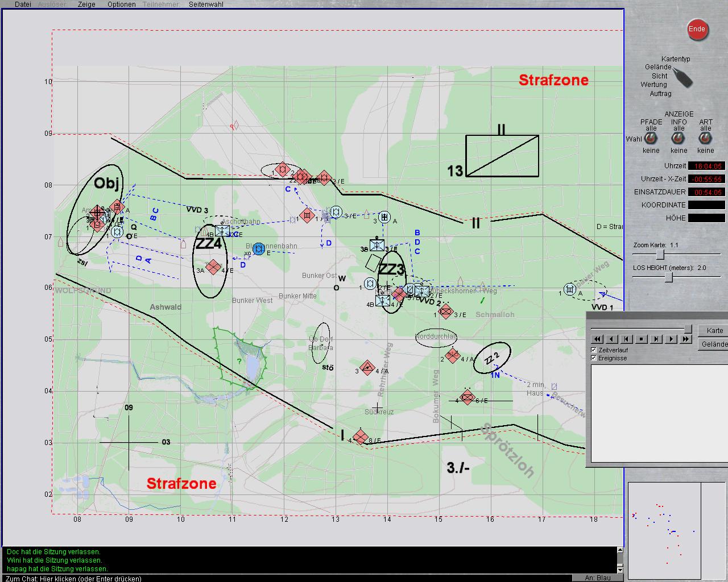Viewport: 728px width, 582px height.
Task: Click the red Ende button
Action: [x=697, y=30]
